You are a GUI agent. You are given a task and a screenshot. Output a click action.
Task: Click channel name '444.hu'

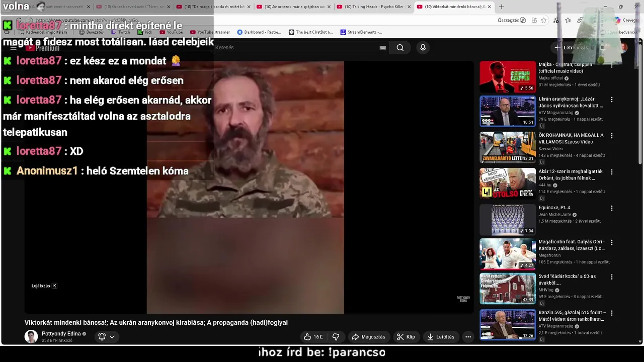click(545, 185)
